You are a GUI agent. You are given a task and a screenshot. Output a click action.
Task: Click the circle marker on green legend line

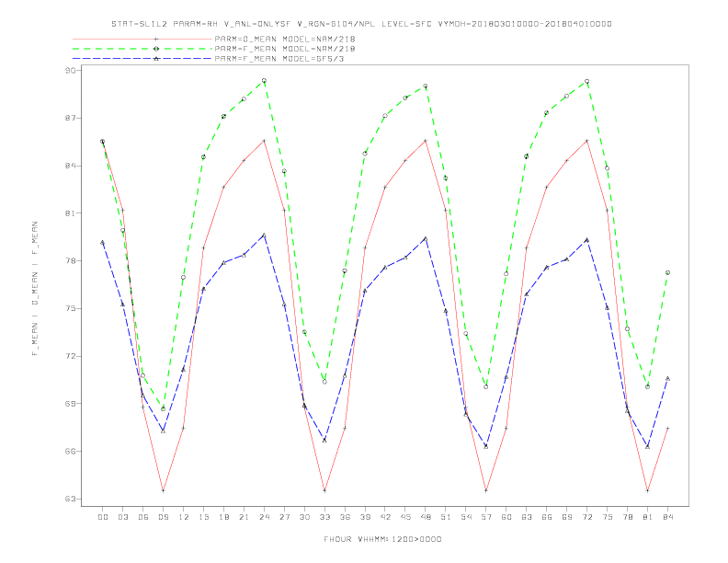pyautogui.click(x=156, y=49)
